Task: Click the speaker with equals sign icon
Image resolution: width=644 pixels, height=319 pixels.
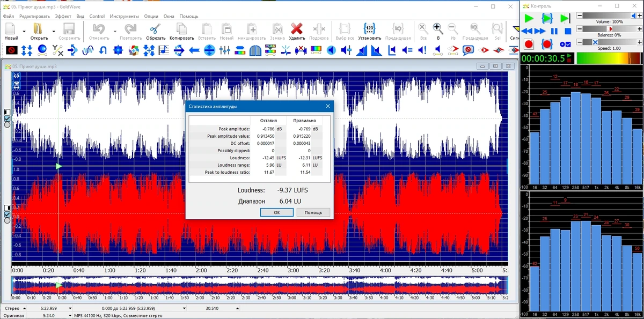Action: tap(407, 50)
